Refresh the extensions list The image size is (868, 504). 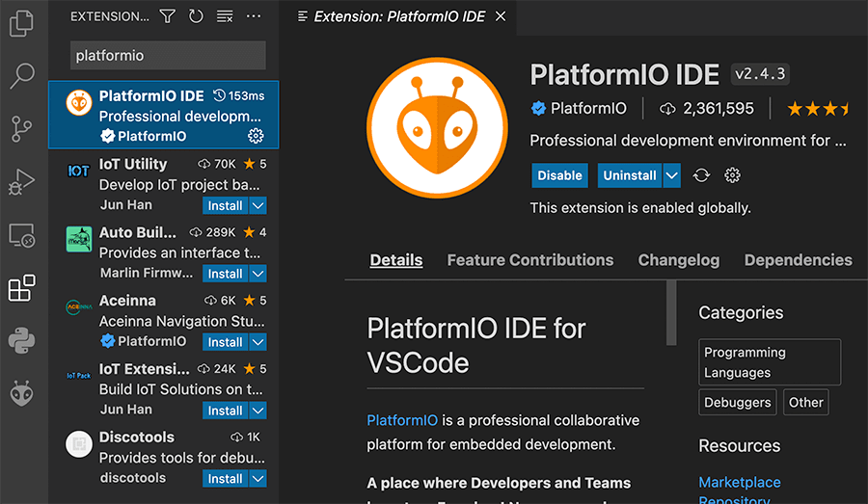(x=196, y=16)
